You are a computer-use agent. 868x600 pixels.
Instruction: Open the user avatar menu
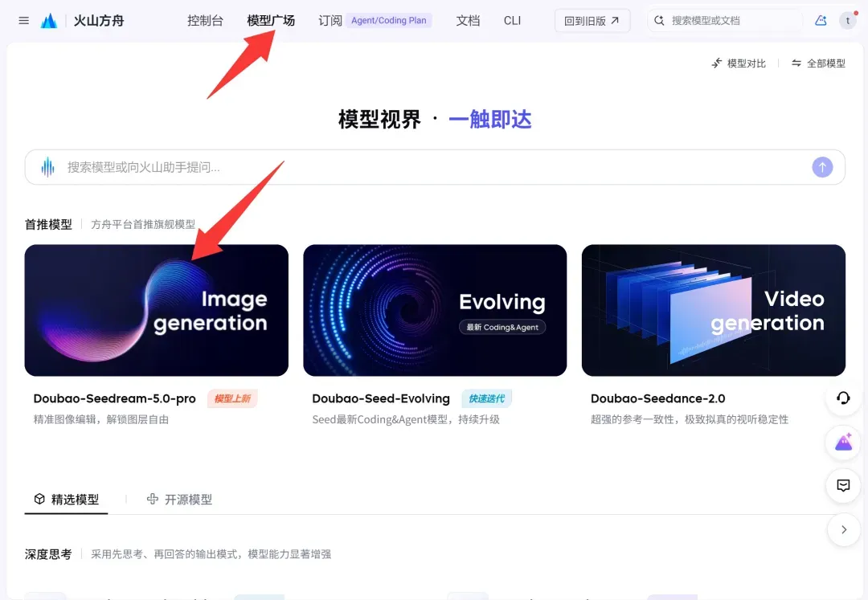[x=848, y=20]
